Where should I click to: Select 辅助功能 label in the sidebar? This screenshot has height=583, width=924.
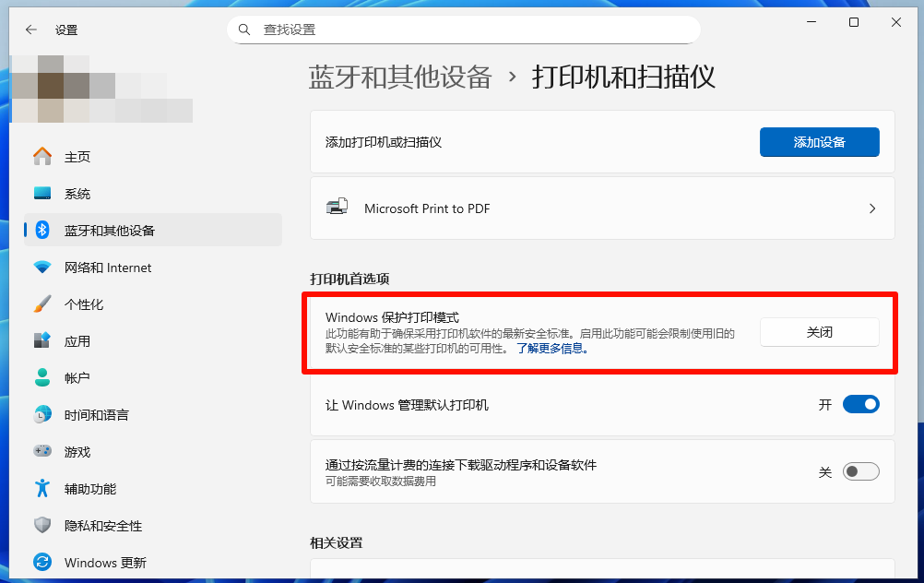pyautogui.click(x=90, y=489)
